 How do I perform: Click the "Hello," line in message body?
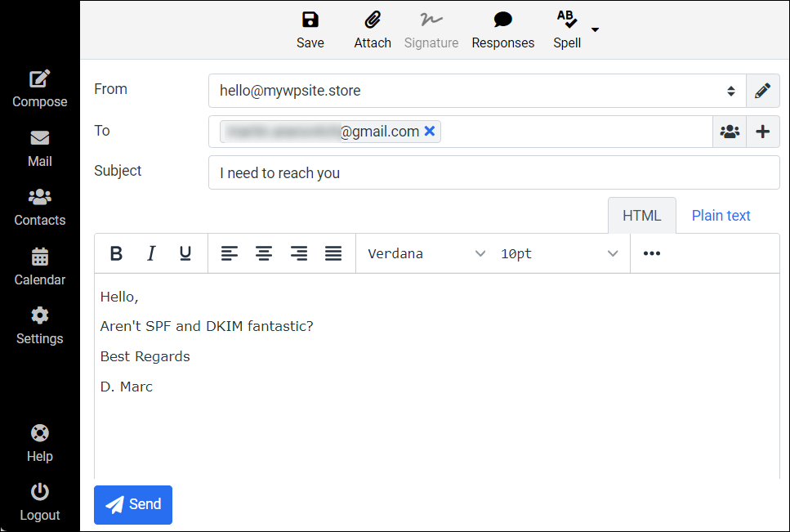tap(119, 297)
